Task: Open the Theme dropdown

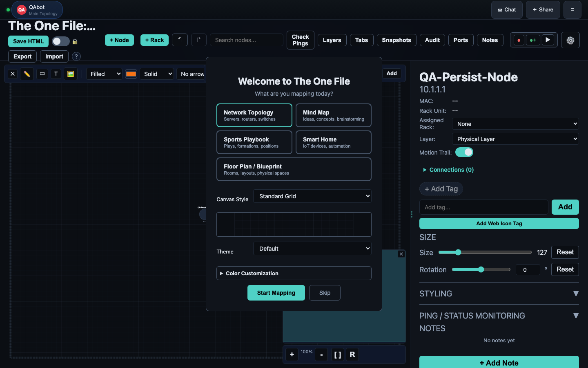Action: pos(312,249)
